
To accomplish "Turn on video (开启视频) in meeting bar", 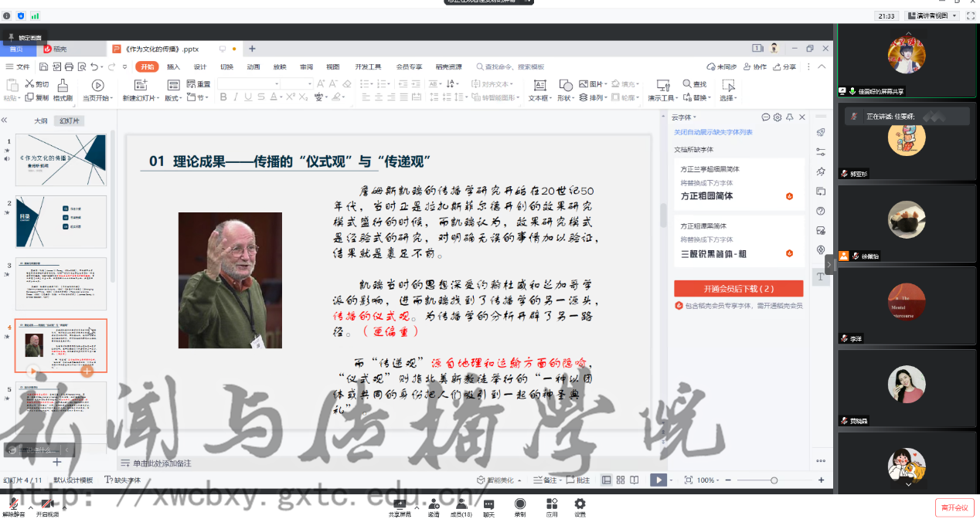I will [47, 507].
